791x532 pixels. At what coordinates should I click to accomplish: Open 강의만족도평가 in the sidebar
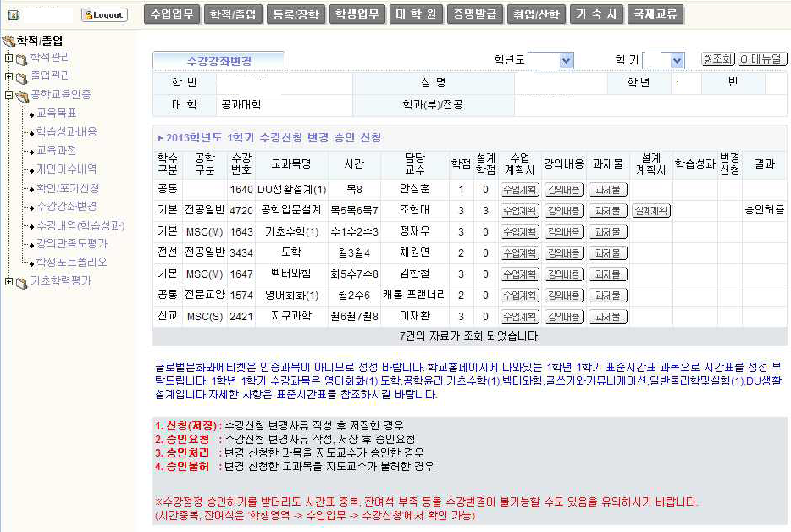71,244
